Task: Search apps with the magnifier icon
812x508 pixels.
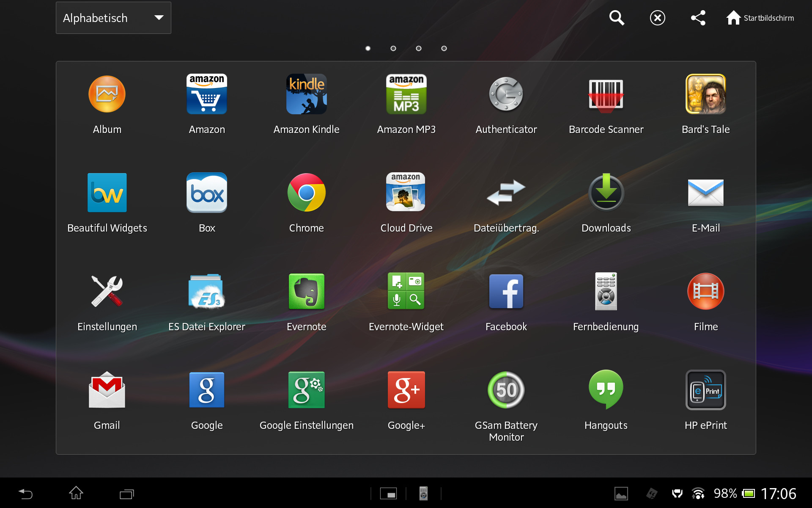Action: 617,18
